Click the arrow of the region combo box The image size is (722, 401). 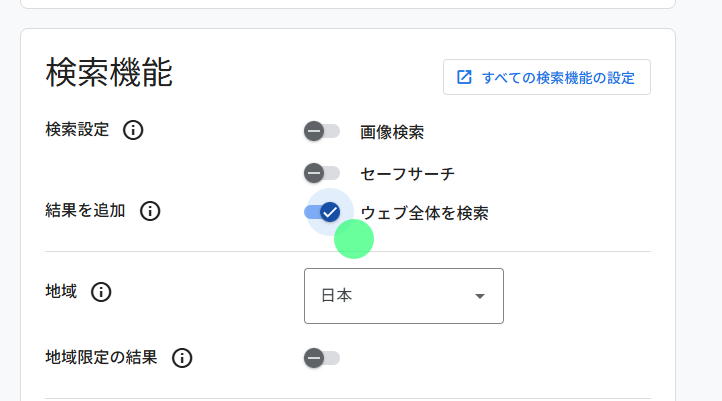[x=480, y=296]
